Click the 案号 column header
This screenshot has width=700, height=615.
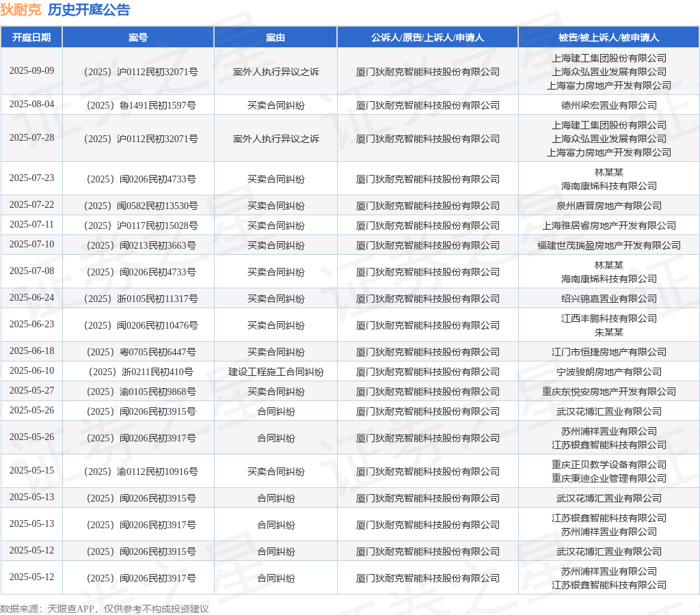click(138, 38)
